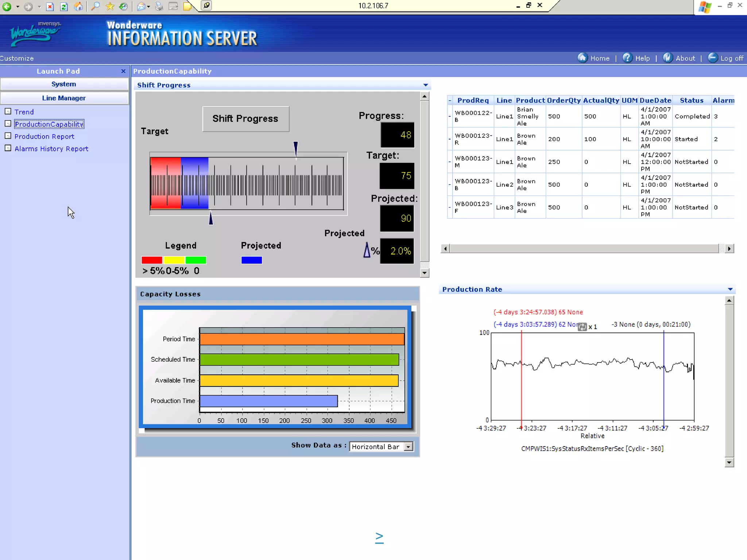This screenshot has width=747, height=560.
Task: Click the table's scroll right arrow
Action: click(x=729, y=249)
